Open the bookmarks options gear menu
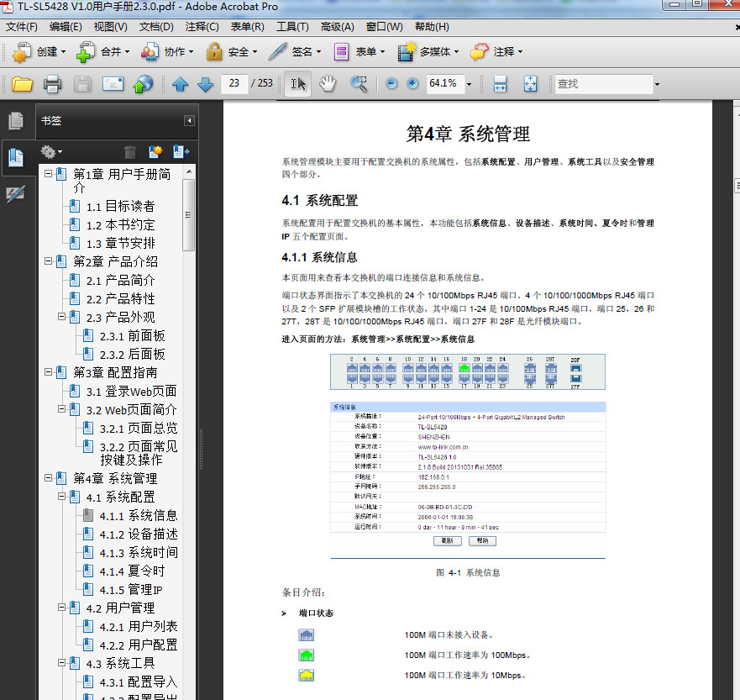Viewport: 740px width, 700px height. [51, 152]
